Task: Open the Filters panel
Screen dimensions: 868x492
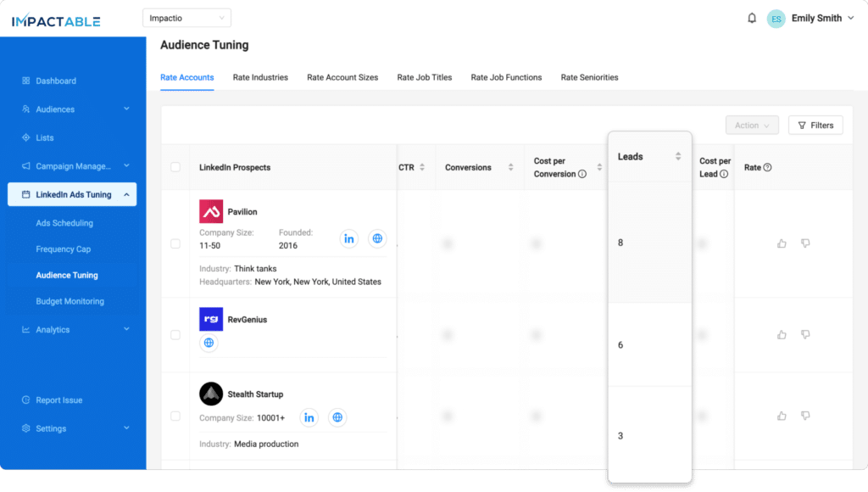Action: [x=815, y=125]
